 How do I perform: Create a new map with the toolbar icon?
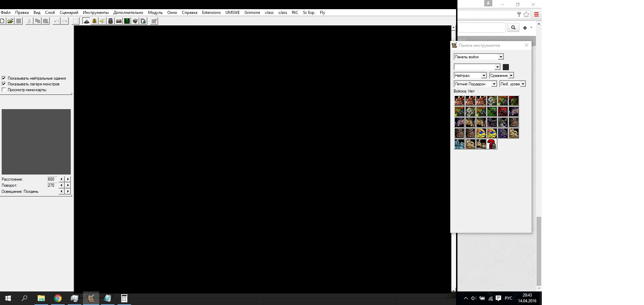pos(2,21)
